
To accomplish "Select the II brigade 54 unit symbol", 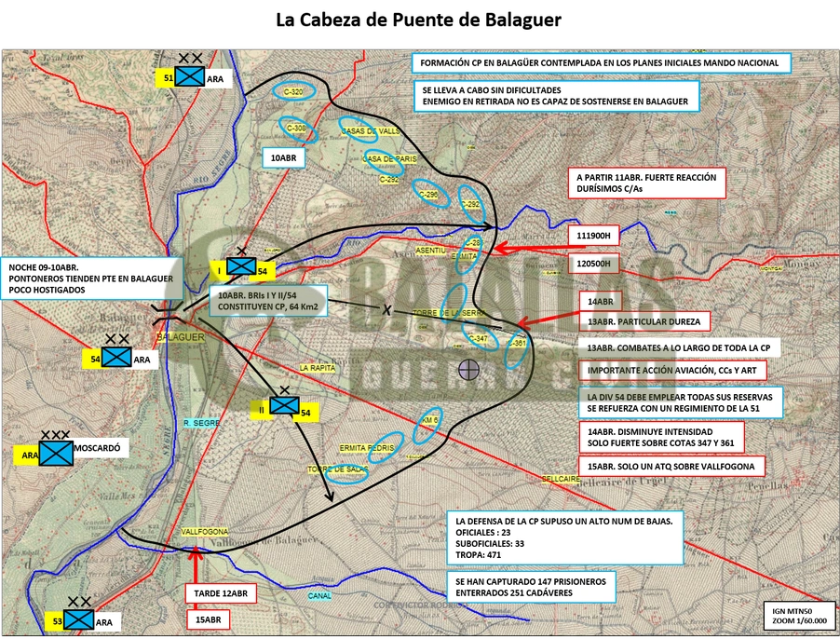I will click(x=284, y=405).
